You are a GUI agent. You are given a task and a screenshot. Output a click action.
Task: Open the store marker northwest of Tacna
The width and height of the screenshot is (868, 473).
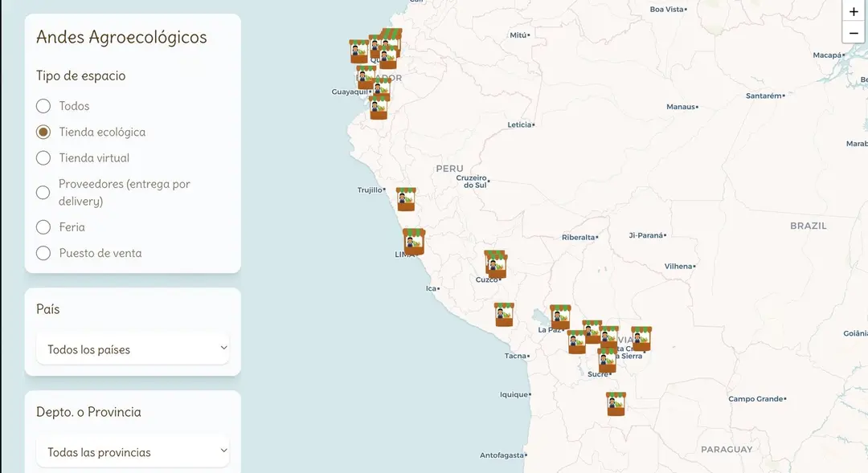(504, 314)
